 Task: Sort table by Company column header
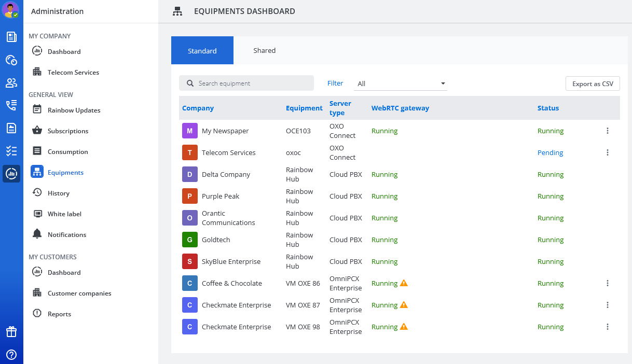coord(198,108)
